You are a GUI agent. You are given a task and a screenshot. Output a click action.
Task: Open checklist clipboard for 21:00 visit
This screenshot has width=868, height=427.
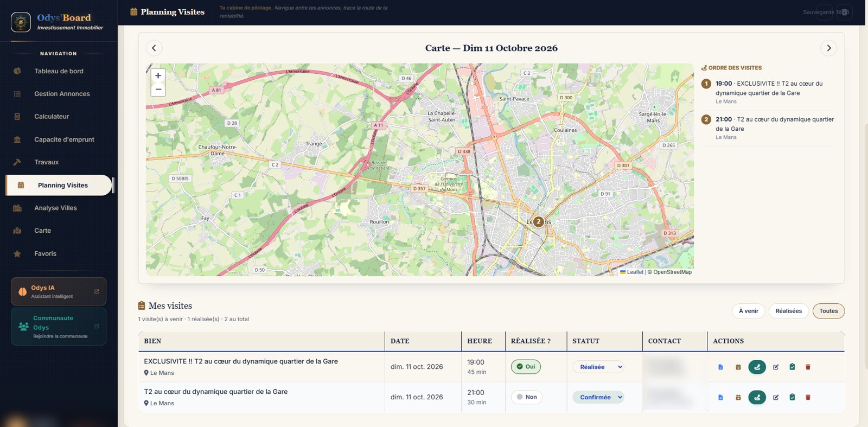tap(792, 398)
